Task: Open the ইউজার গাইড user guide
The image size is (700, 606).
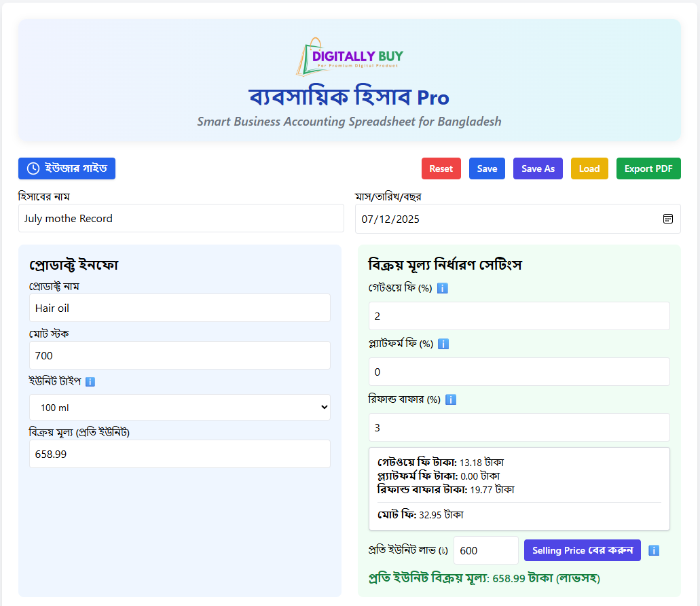Action: coord(67,168)
